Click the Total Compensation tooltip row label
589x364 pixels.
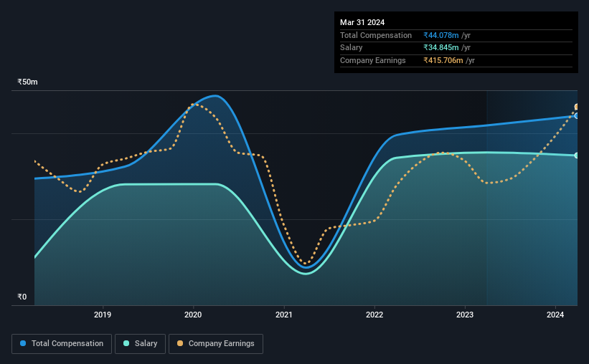pyautogui.click(x=376, y=35)
